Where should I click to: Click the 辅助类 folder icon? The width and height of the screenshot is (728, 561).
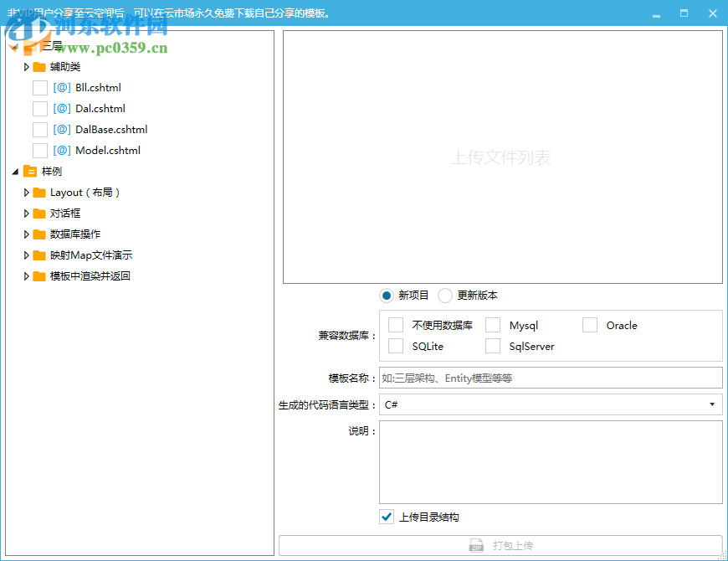click(x=39, y=67)
